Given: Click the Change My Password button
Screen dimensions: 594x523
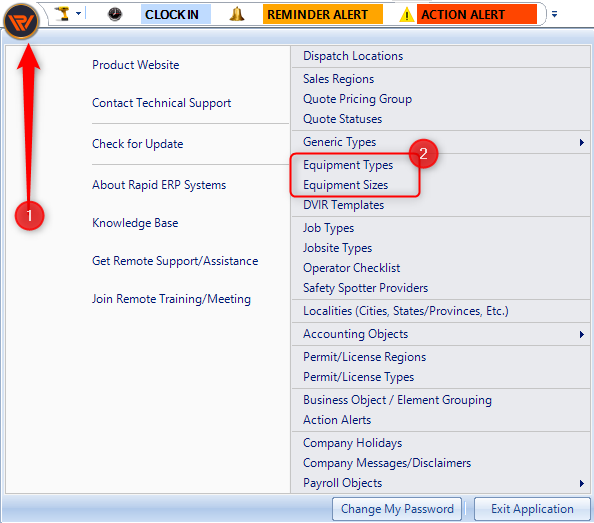Looking at the screenshot, I should tap(397, 509).
